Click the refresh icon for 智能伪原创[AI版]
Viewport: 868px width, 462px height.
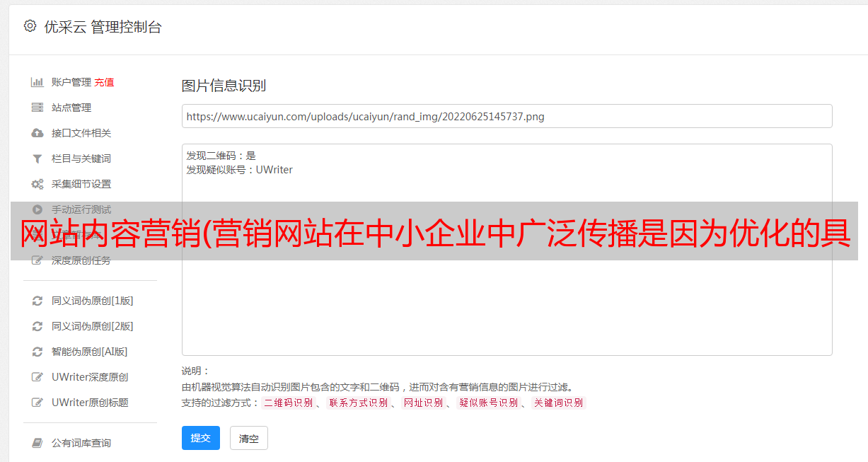(37, 352)
